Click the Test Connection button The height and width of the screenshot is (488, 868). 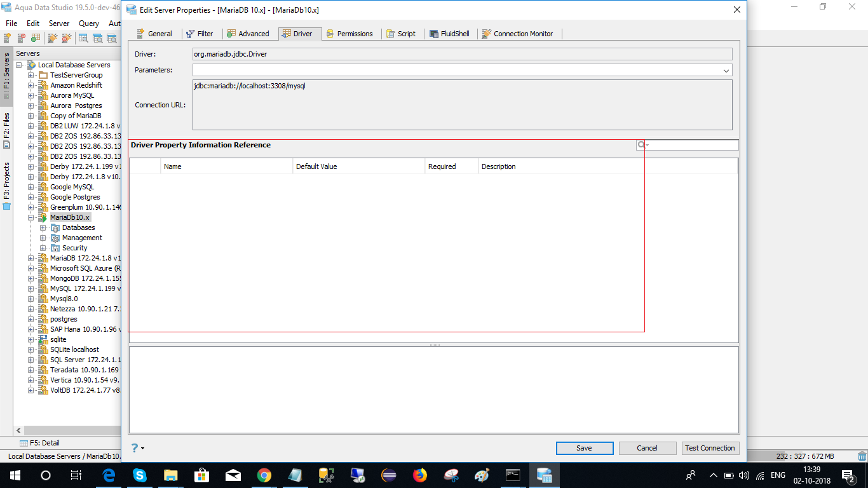coord(710,448)
